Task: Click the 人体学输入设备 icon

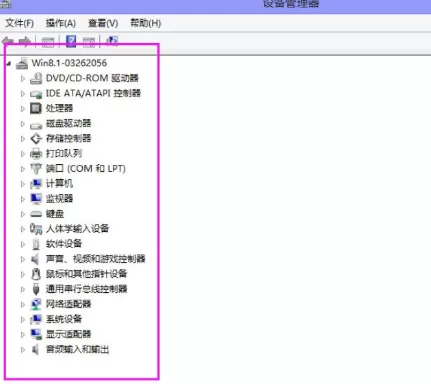Action: [x=36, y=229]
